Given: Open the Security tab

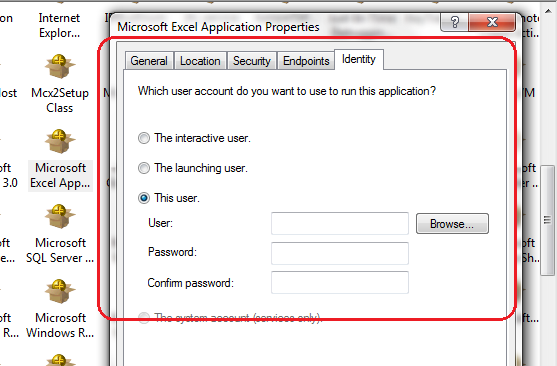Looking at the screenshot, I should [x=252, y=61].
